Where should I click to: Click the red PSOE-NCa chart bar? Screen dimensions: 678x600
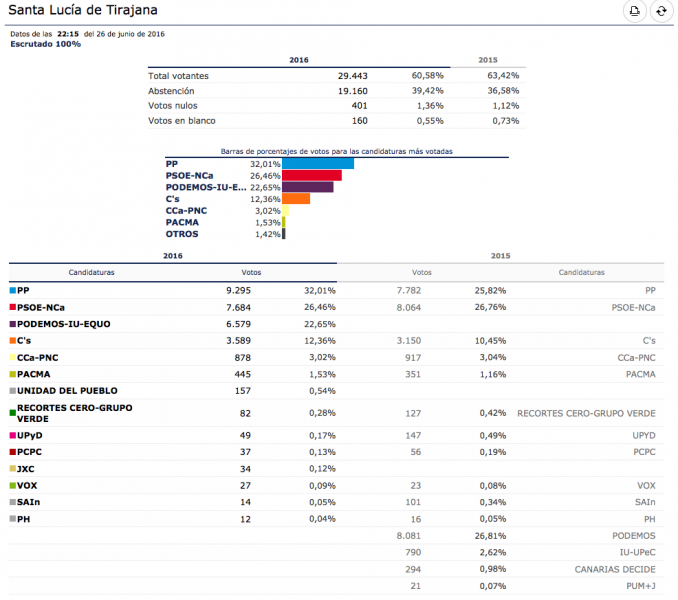click(312, 176)
